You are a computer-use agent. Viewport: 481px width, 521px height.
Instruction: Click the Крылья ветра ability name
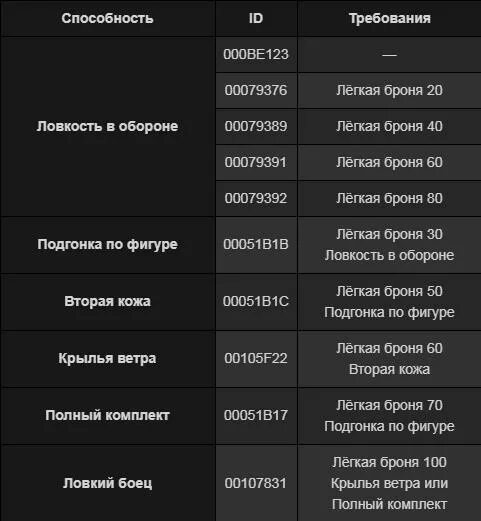(107, 358)
